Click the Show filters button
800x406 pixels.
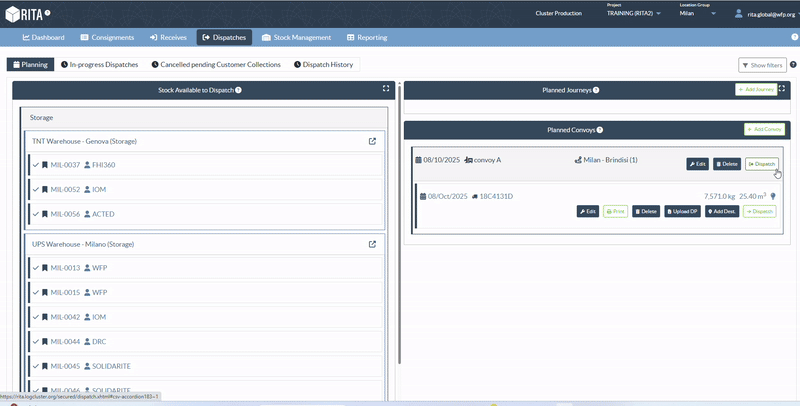point(762,65)
